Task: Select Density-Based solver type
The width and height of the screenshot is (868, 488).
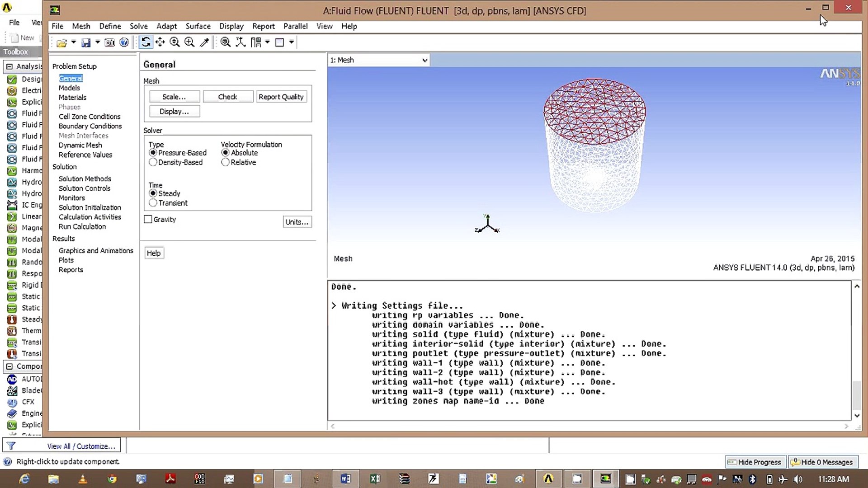Action: (x=153, y=162)
